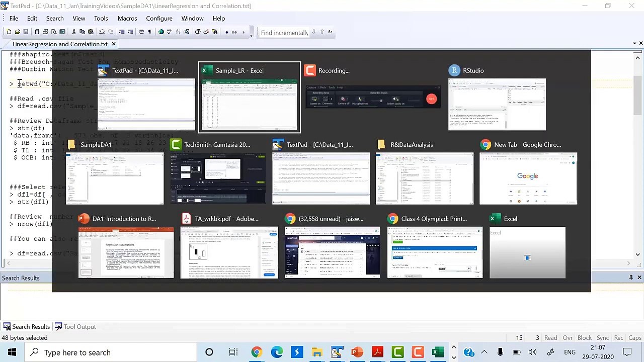
Task: Close the LinearRegression and Correlation.txt tab
Action: point(114,44)
